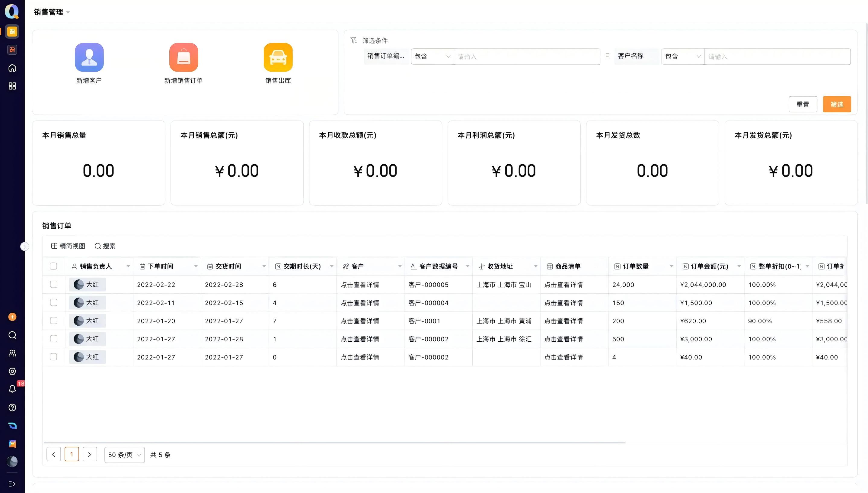The image size is (868, 493).
Task: Click the round sidebar expand handle
Action: 24,246
